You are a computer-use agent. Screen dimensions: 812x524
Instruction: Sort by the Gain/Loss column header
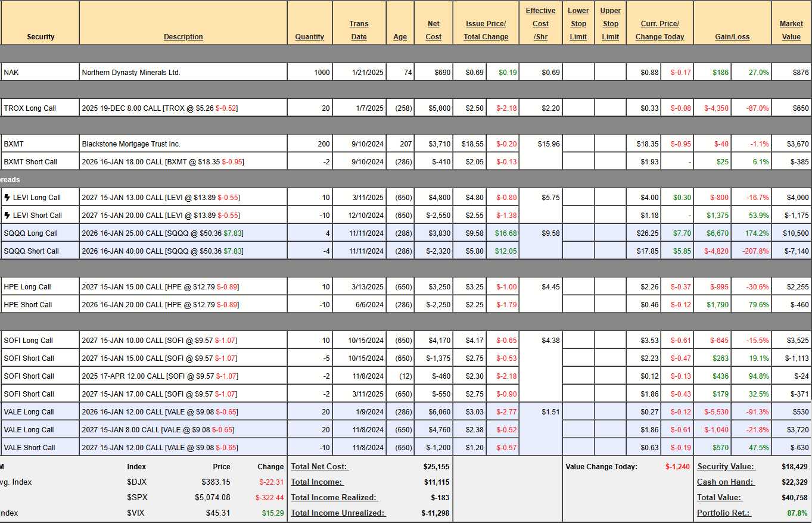pos(732,37)
